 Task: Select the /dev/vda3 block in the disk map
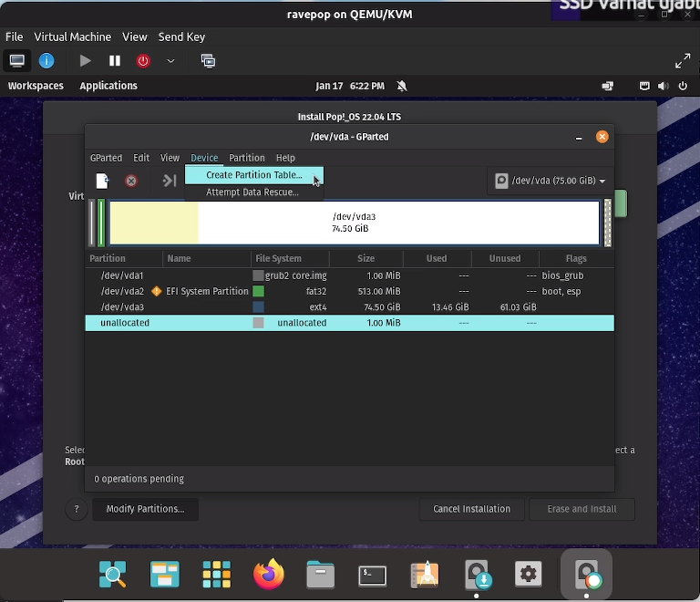pos(355,223)
